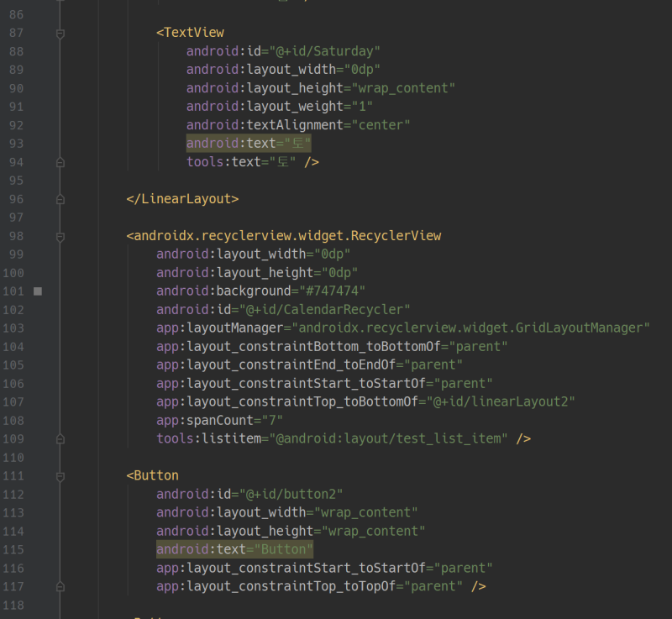This screenshot has height=619, width=672.
Task: Click the tools:listitem test_list_item value
Action: click(388, 438)
